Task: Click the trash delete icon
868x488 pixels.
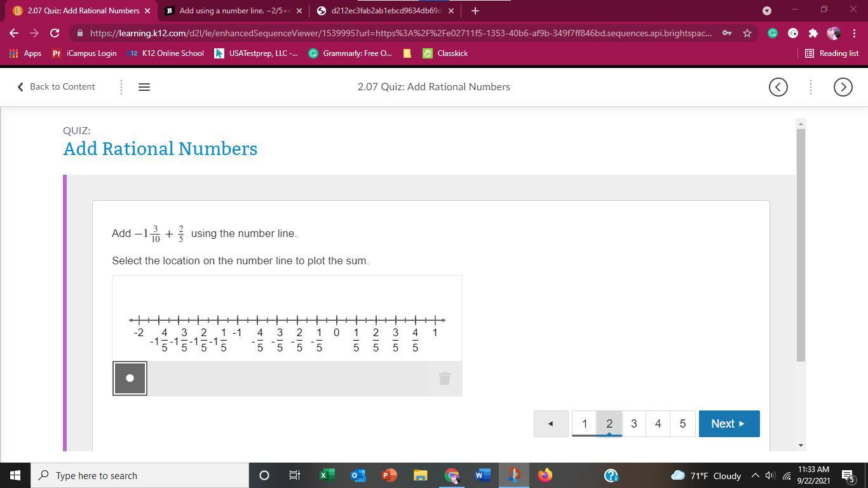Action: tap(444, 378)
